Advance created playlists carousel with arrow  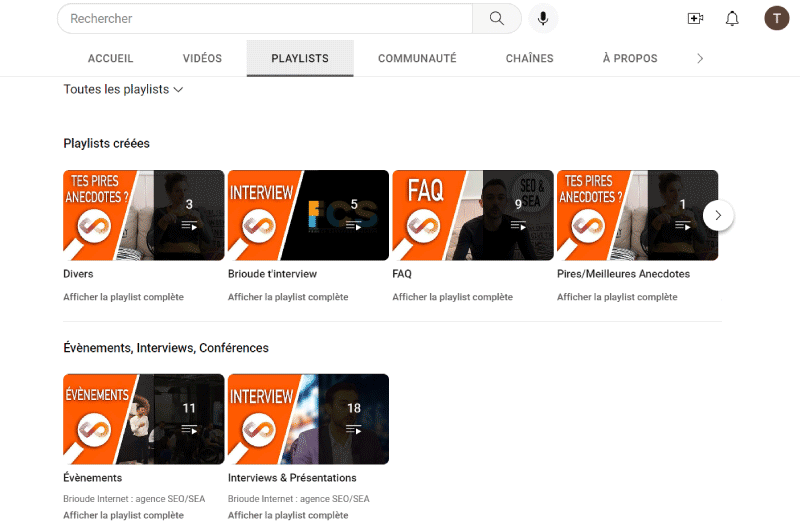(x=718, y=215)
